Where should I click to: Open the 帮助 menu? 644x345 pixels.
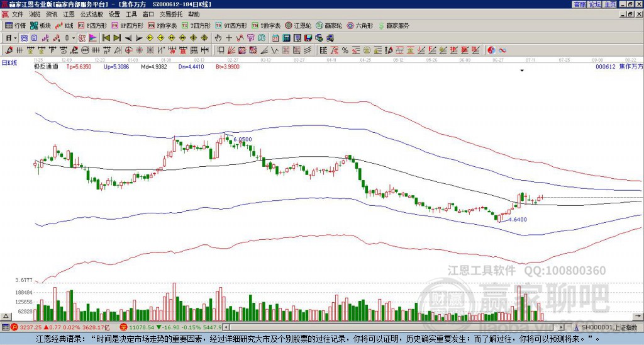coord(194,14)
